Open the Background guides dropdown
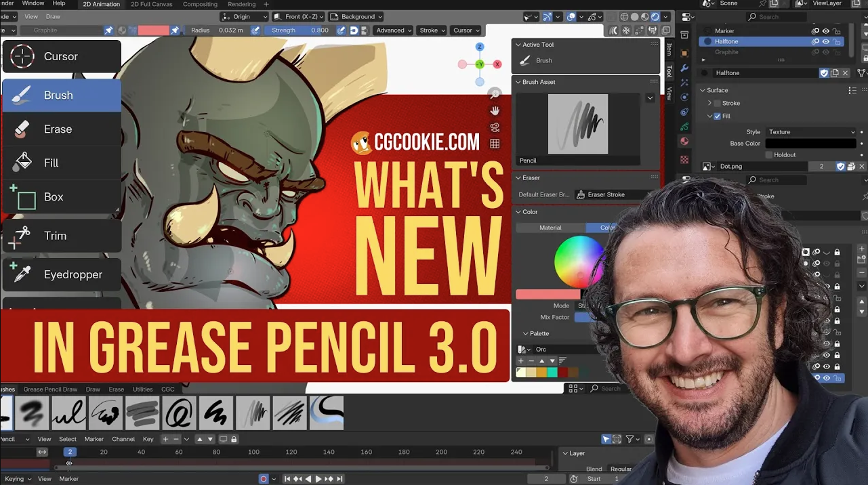868x485 pixels. pyautogui.click(x=357, y=17)
